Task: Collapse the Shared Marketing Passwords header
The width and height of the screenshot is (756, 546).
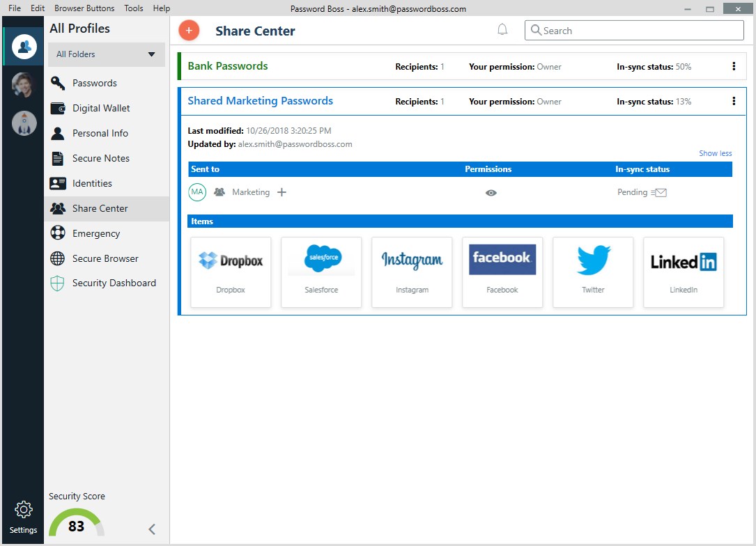Action: tap(463, 101)
